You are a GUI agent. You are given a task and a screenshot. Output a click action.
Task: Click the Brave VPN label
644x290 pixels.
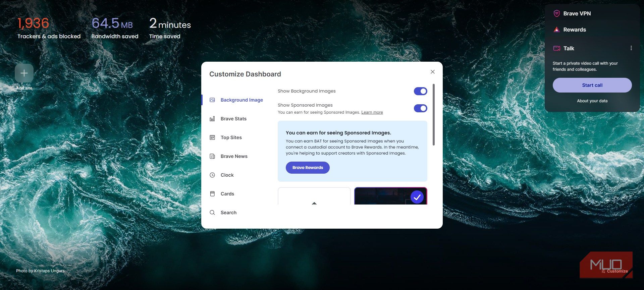tap(577, 13)
